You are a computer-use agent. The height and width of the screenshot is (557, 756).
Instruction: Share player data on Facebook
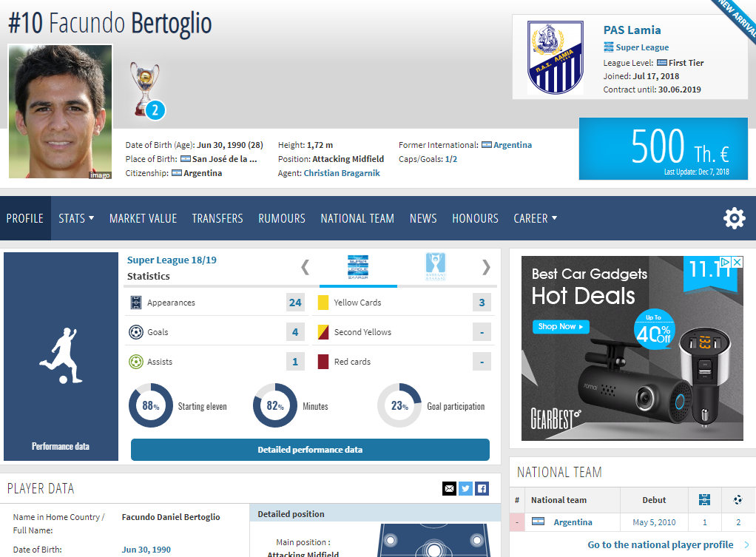click(482, 488)
